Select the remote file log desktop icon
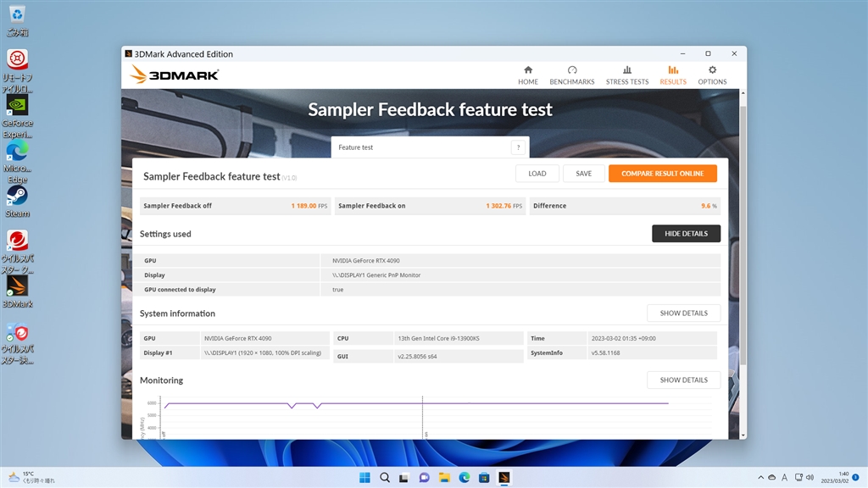The width and height of the screenshot is (868, 488). 17,71
